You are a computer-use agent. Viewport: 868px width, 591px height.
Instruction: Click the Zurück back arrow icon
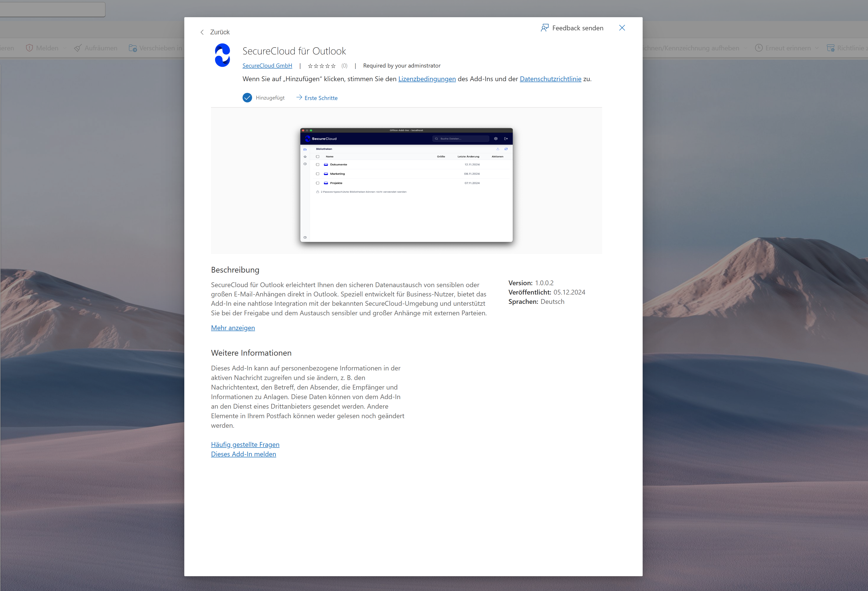(202, 32)
